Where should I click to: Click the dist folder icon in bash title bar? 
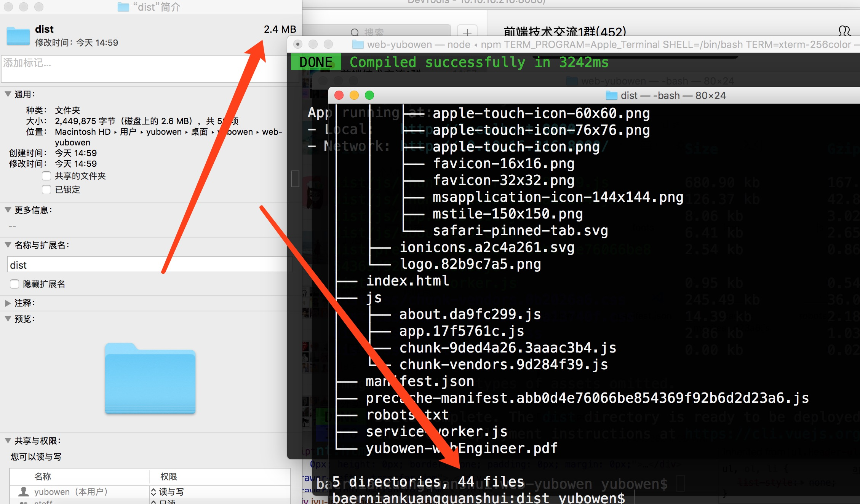(611, 96)
